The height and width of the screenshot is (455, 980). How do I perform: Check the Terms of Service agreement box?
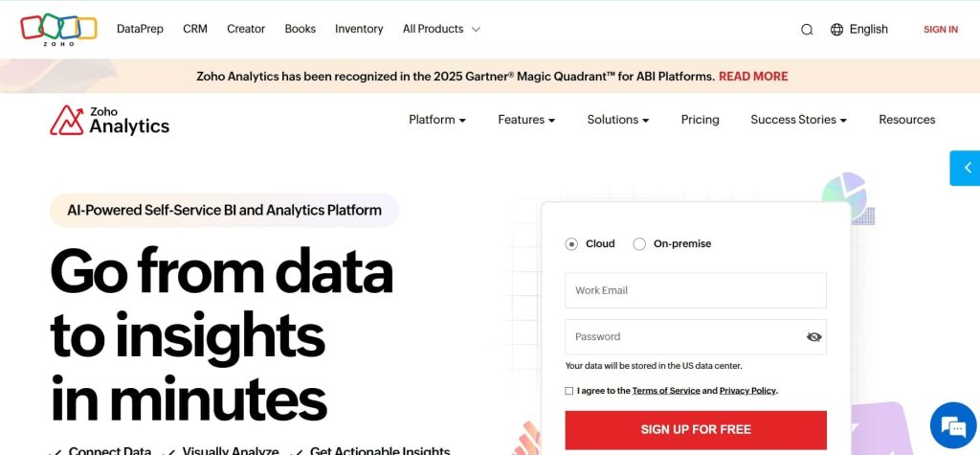[x=569, y=391]
